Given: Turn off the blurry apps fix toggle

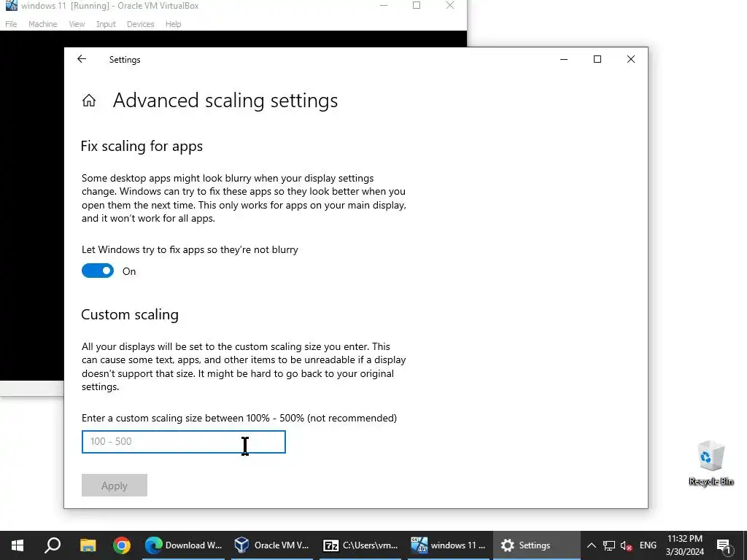Looking at the screenshot, I should pyautogui.click(x=98, y=271).
